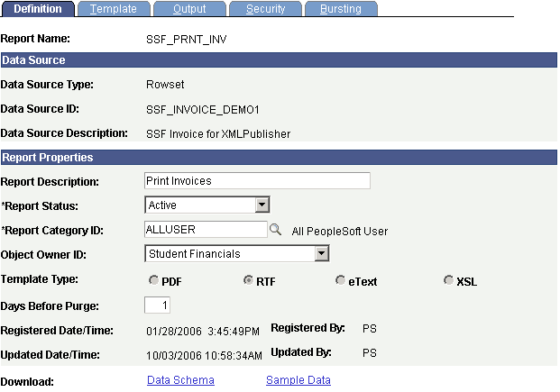The height and width of the screenshot is (392, 560).
Task: Switch to the Template tab
Action: coord(114,9)
